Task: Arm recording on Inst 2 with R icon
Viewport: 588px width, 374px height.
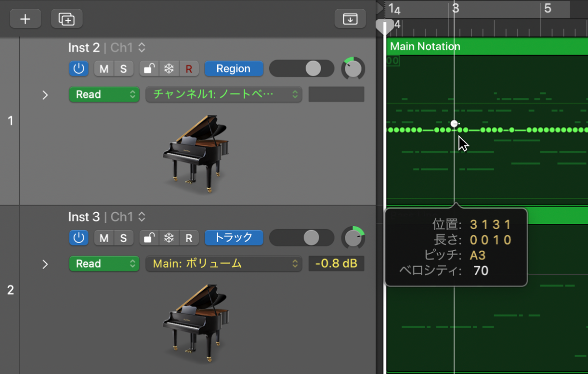Action: 188,68
